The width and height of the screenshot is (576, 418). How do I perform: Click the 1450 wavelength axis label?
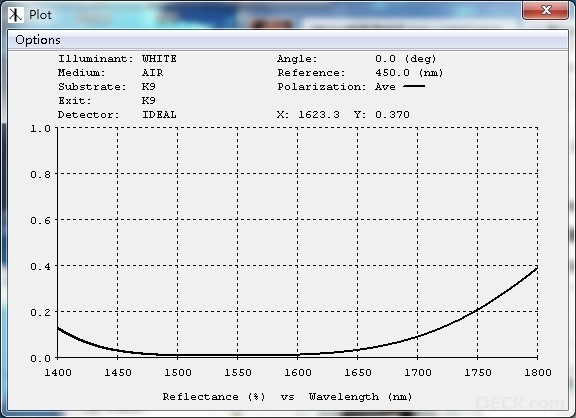point(118,372)
